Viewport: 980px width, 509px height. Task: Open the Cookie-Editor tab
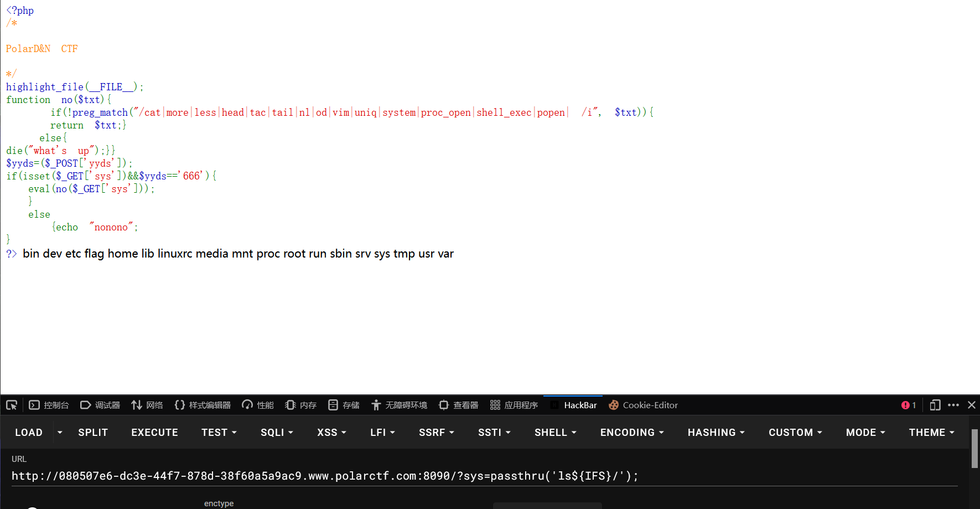(x=643, y=405)
